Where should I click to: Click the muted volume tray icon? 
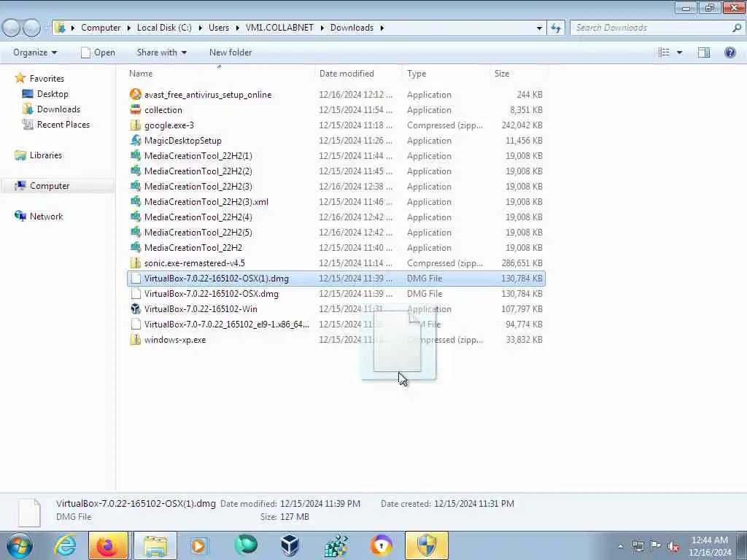pos(673,546)
